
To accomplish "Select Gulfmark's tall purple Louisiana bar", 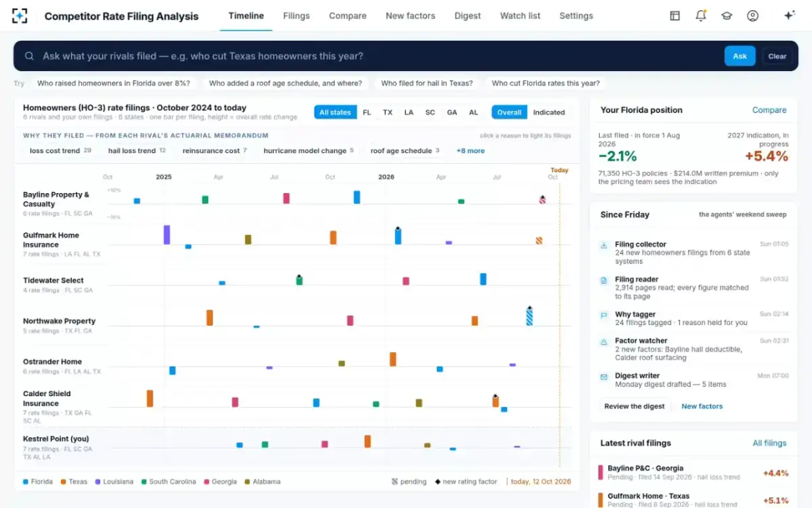I will pyautogui.click(x=166, y=235).
